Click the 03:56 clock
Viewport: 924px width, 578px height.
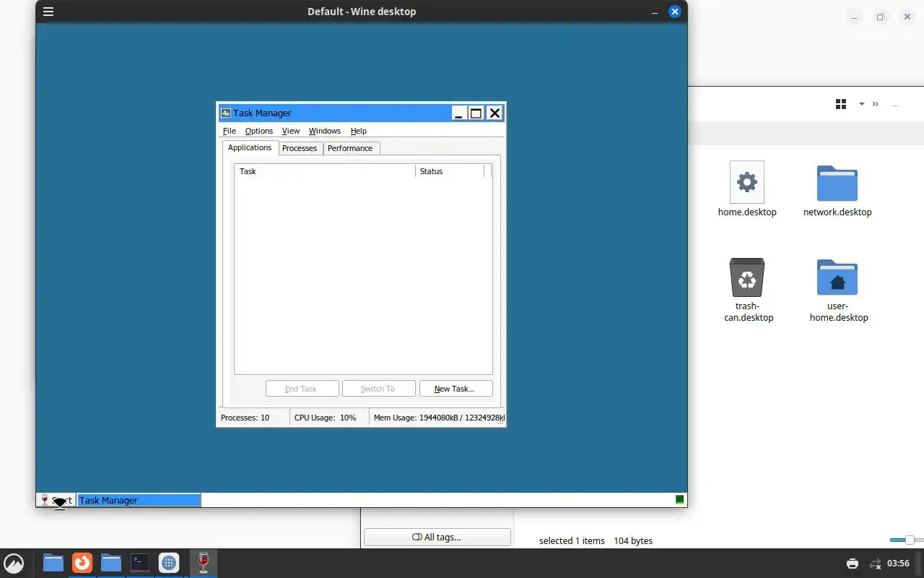coord(898,564)
